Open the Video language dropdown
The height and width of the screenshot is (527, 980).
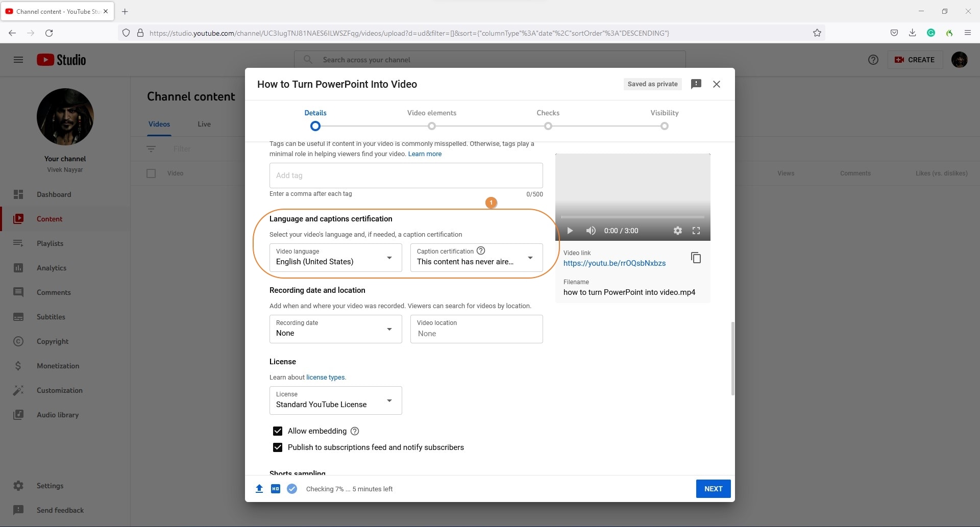336,258
